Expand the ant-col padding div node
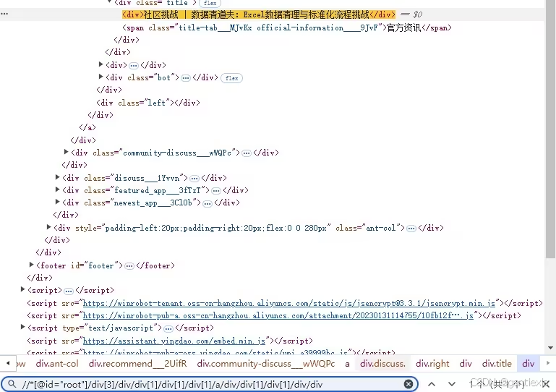Viewport: 556px width, 392px height. pos(48,227)
